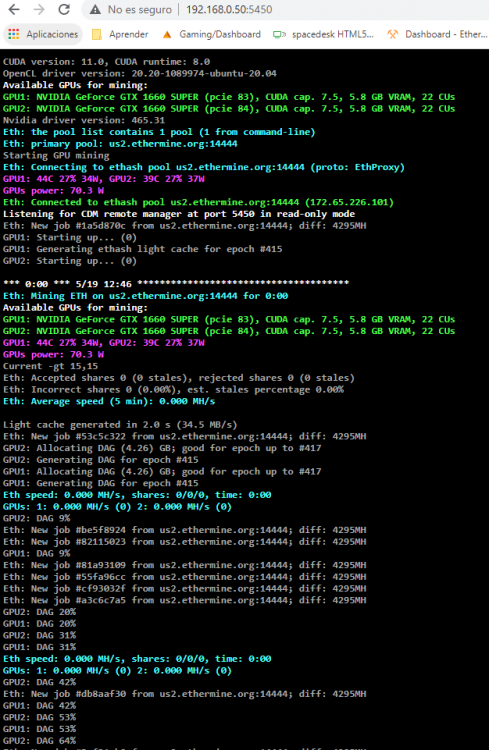489x750 pixels.
Task: Open the Dashboard - Ether bookmark
Action: (x=446, y=34)
